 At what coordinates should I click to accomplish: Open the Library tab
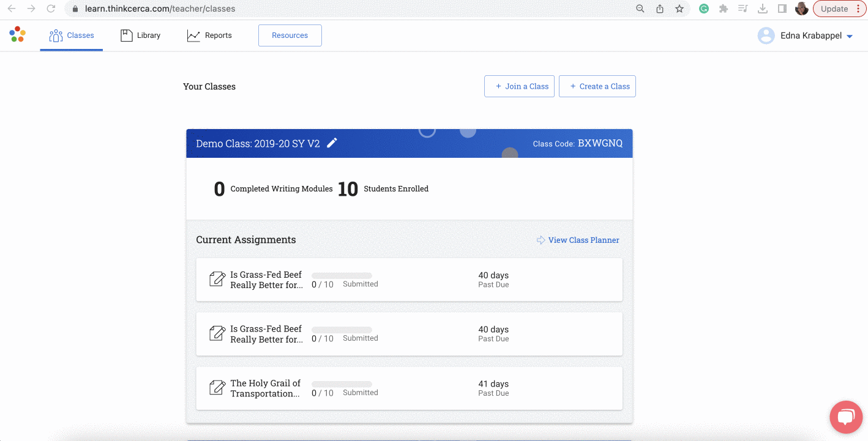140,35
